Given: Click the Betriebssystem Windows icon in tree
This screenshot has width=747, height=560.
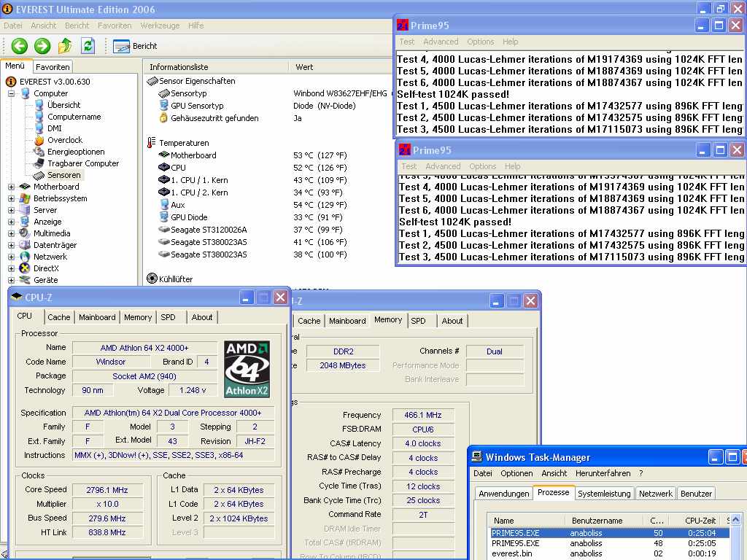Looking at the screenshot, I should [25, 198].
